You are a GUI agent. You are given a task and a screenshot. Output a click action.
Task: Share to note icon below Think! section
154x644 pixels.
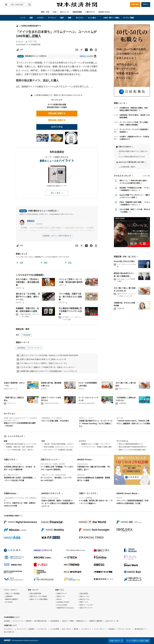pyautogui.click(x=82, y=246)
